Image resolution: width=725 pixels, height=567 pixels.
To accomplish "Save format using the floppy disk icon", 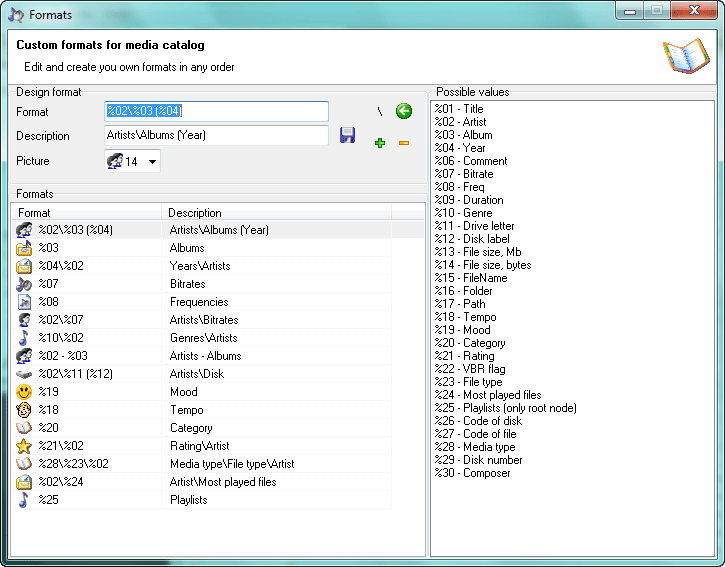I will [x=347, y=135].
